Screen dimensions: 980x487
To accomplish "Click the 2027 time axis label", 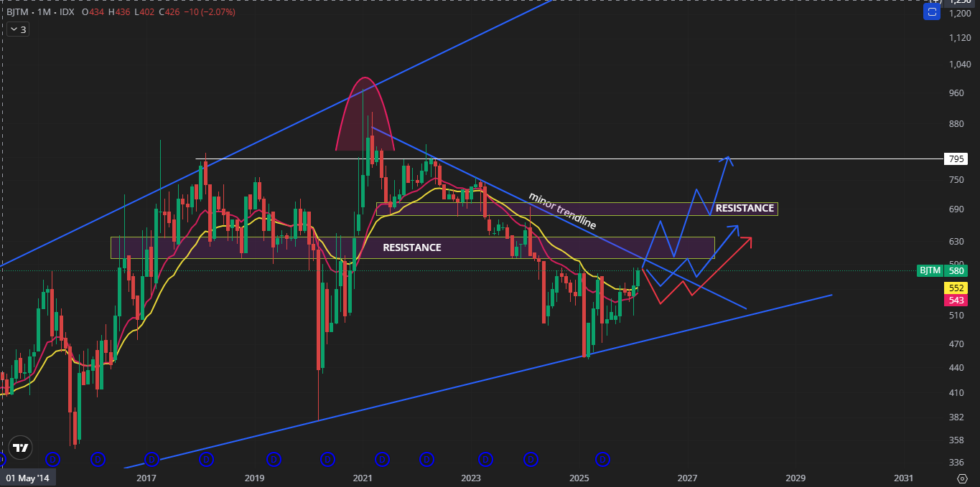I will tap(687, 478).
